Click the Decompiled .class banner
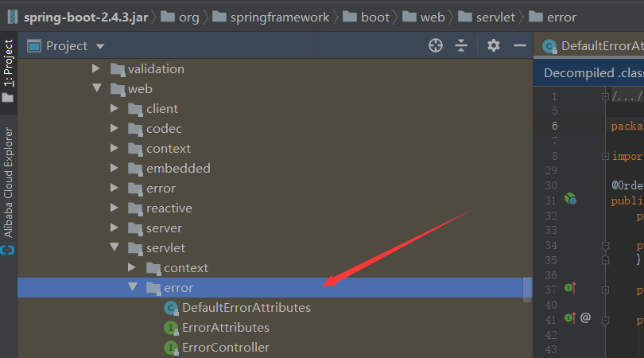 [x=589, y=73]
